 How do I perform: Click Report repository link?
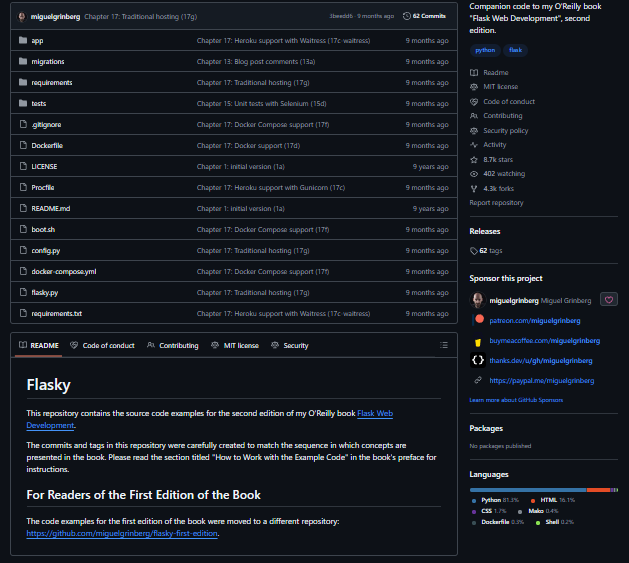point(496,203)
